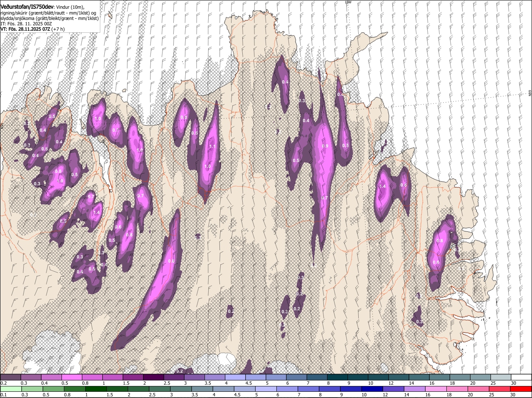Image resolution: width=532 pixels, height=398 pixels.
Task: Pick upper legend swatch between 0.8 and 1
Action: point(92,377)
